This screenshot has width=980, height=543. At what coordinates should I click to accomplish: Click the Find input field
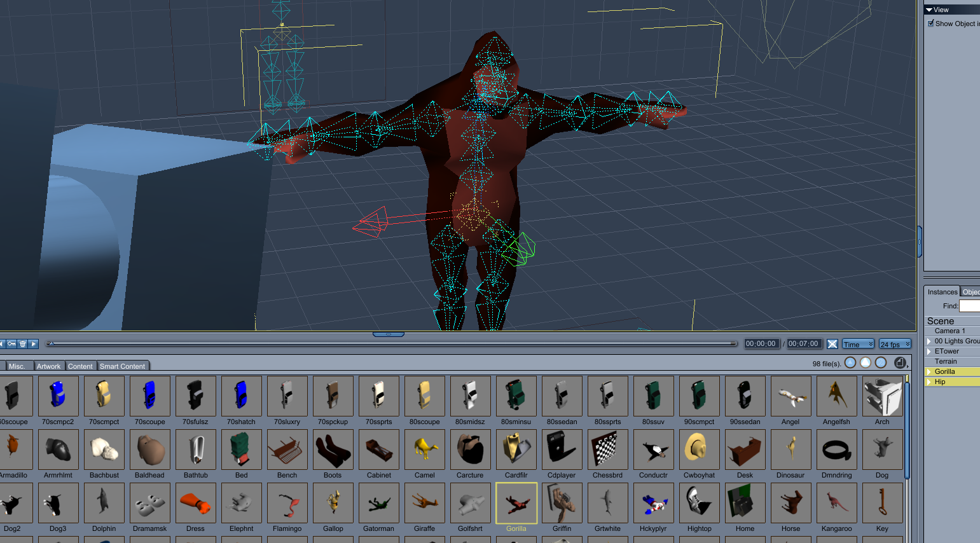coord(969,306)
